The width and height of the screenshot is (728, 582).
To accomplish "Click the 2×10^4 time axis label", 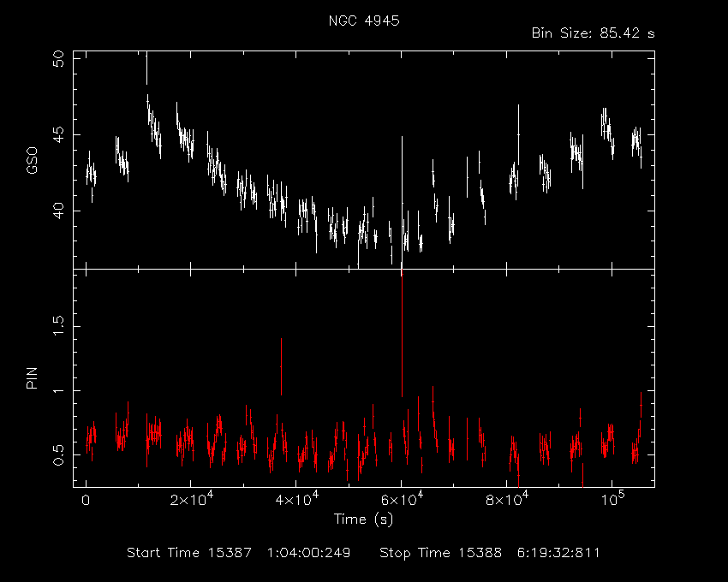I will pos(191,498).
